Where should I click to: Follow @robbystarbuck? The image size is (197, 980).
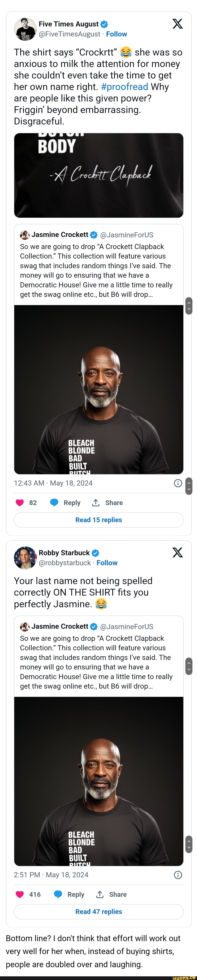point(107,563)
